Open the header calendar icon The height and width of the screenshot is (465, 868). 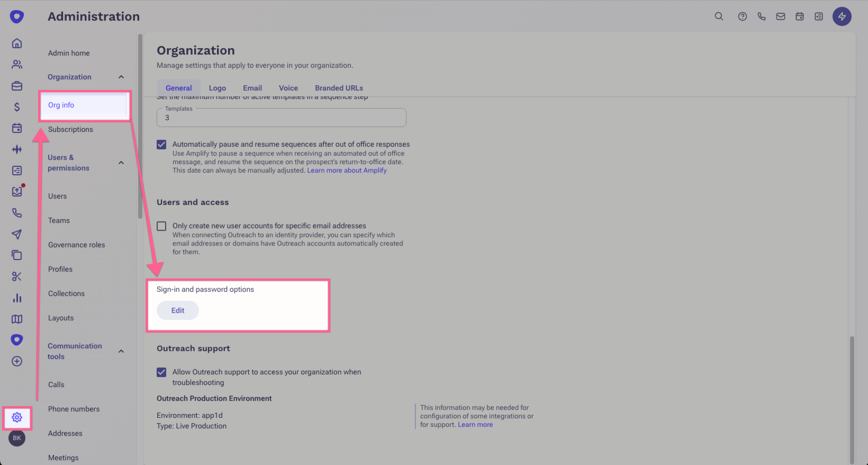click(x=800, y=16)
